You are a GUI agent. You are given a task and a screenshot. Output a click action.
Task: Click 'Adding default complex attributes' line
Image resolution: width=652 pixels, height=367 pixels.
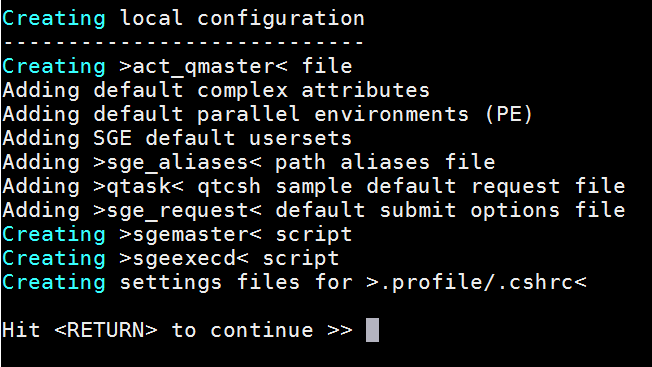point(216,91)
